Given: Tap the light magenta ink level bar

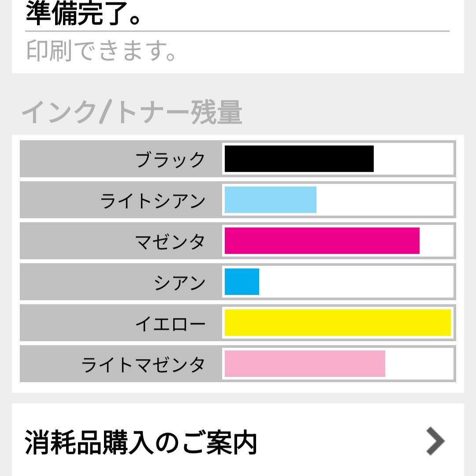Looking at the screenshot, I should (305, 364).
